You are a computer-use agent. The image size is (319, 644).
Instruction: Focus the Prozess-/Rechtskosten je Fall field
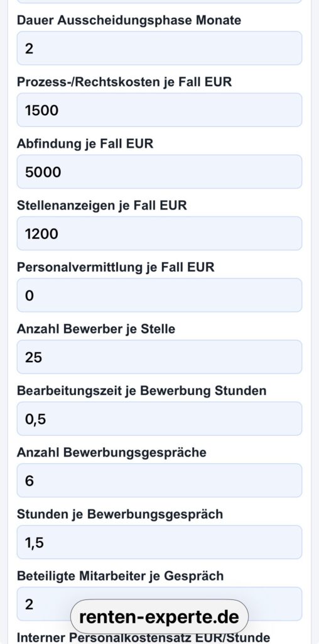159,109
